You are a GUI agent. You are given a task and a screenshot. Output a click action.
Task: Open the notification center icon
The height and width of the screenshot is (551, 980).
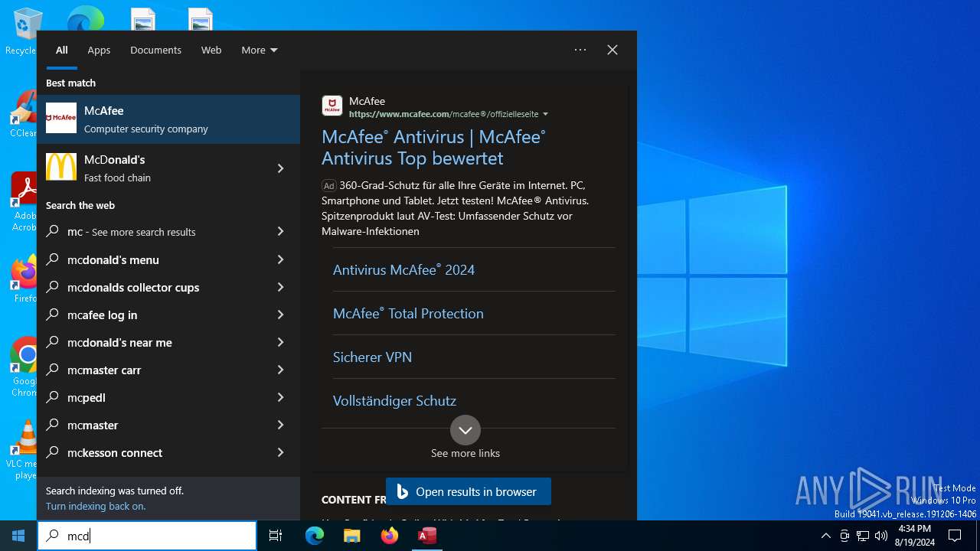[955, 536]
